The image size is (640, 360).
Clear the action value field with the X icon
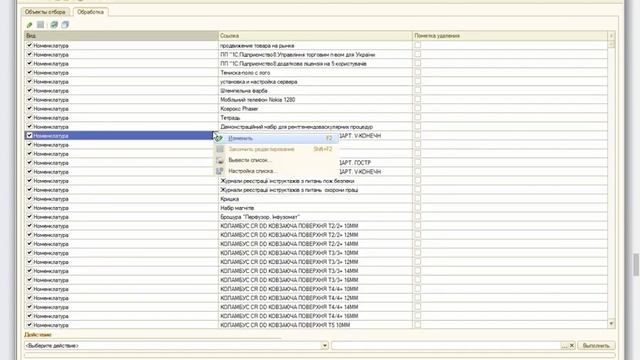point(572,346)
